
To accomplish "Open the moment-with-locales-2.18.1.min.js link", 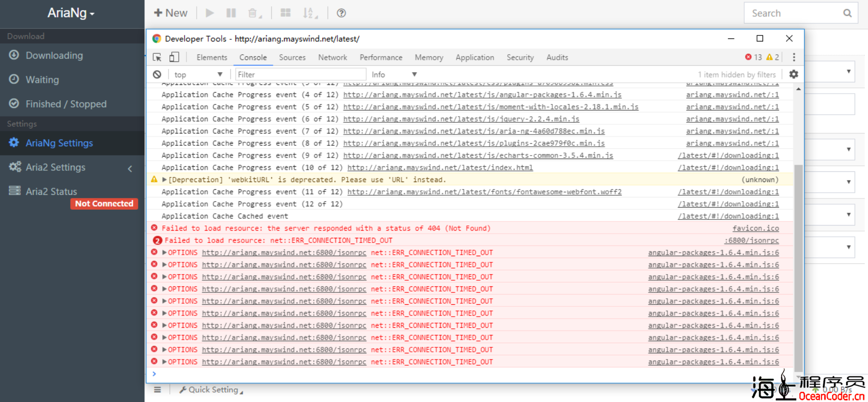I will click(x=491, y=107).
